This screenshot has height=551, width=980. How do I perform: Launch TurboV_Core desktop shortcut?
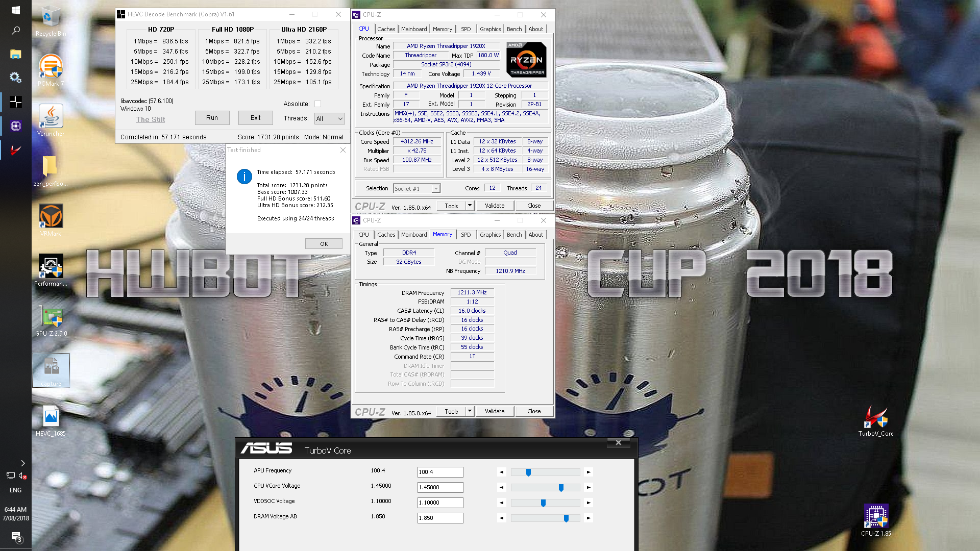[876, 420]
